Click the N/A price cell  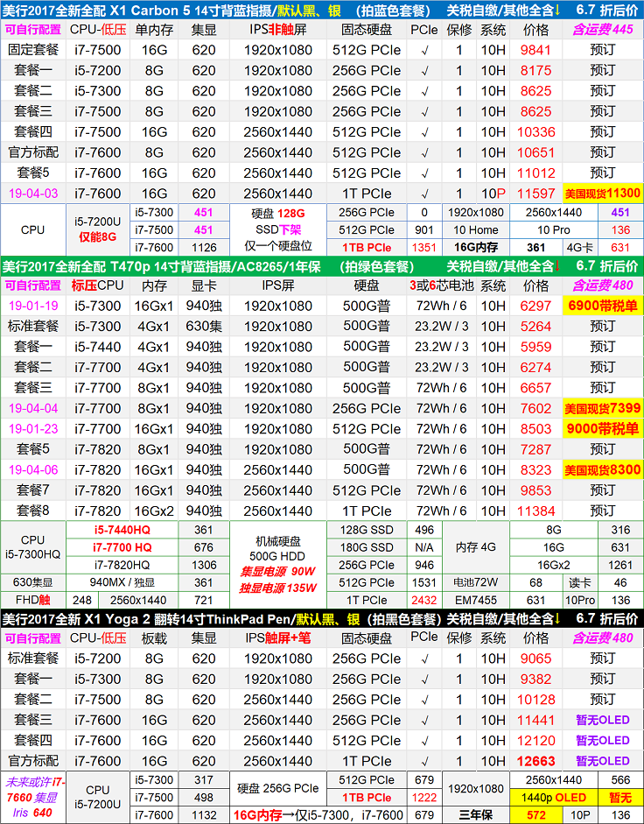(x=423, y=547)
